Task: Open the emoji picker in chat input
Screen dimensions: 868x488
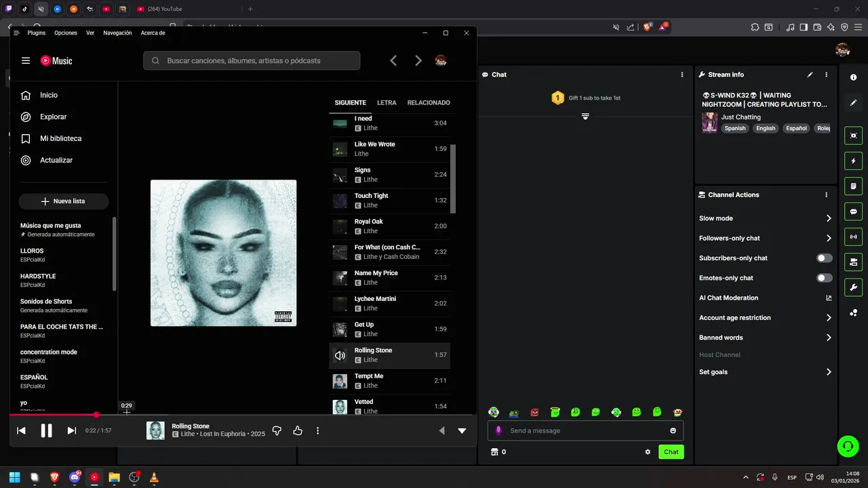Action: point(673,430)
